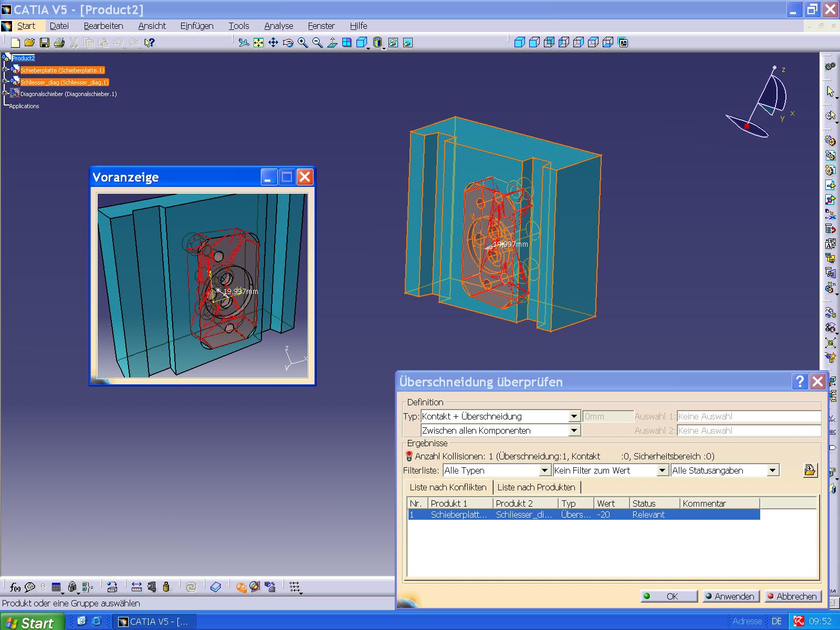Screen dimensions: 840x630
Task: Select the Pan view tool
Action: 273,43
